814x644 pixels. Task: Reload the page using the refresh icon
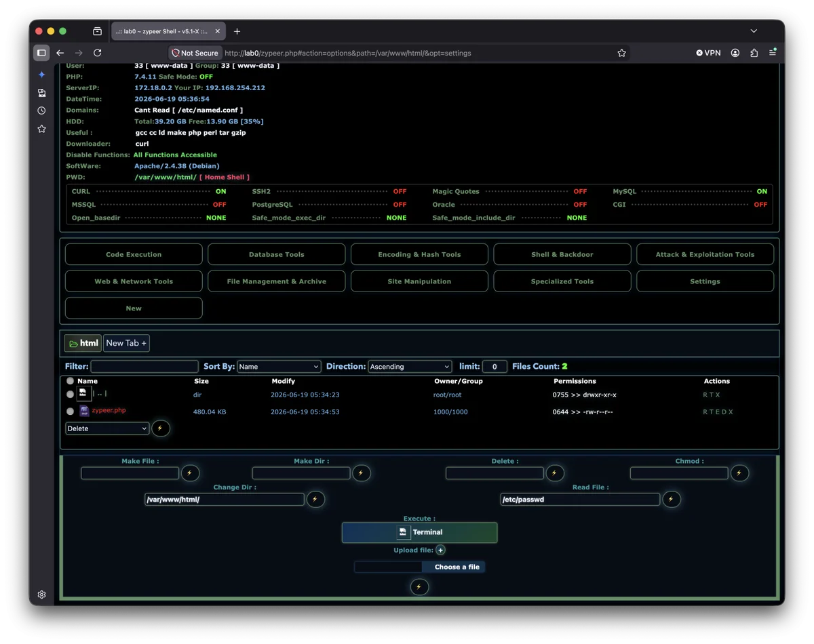coord(98,53)
